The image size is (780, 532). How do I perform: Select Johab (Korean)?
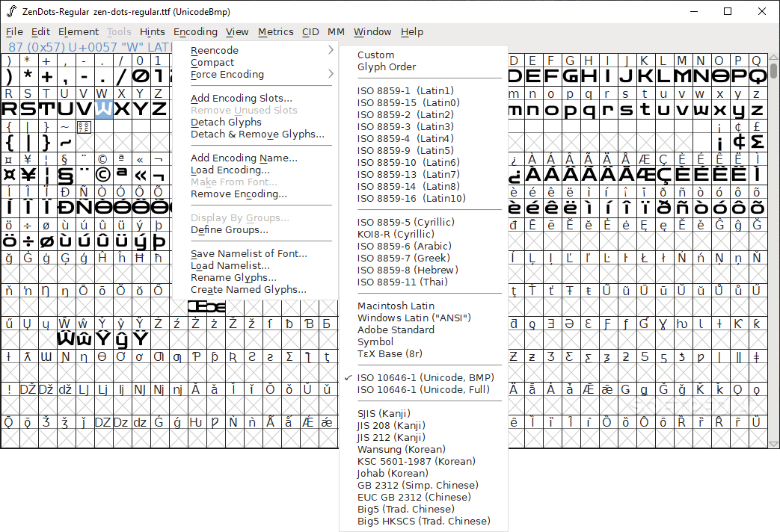click(393, 472)
